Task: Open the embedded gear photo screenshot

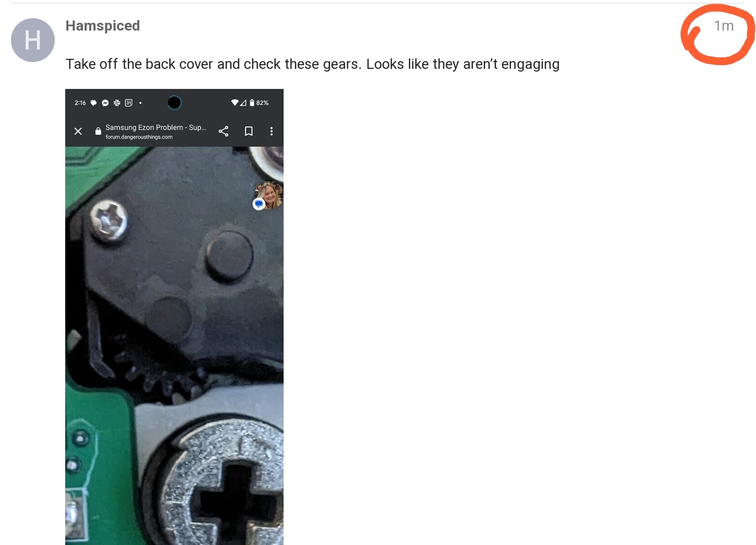Action: click(174, 317)
